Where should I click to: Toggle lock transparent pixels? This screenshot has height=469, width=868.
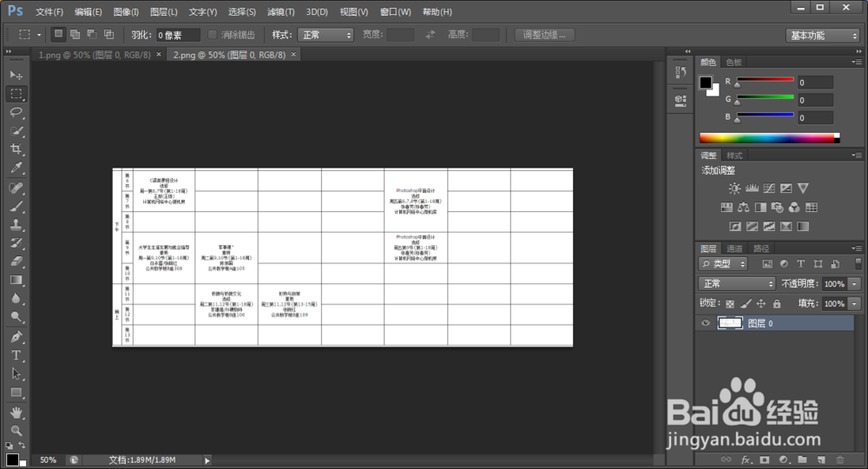(x=730, y=303)
